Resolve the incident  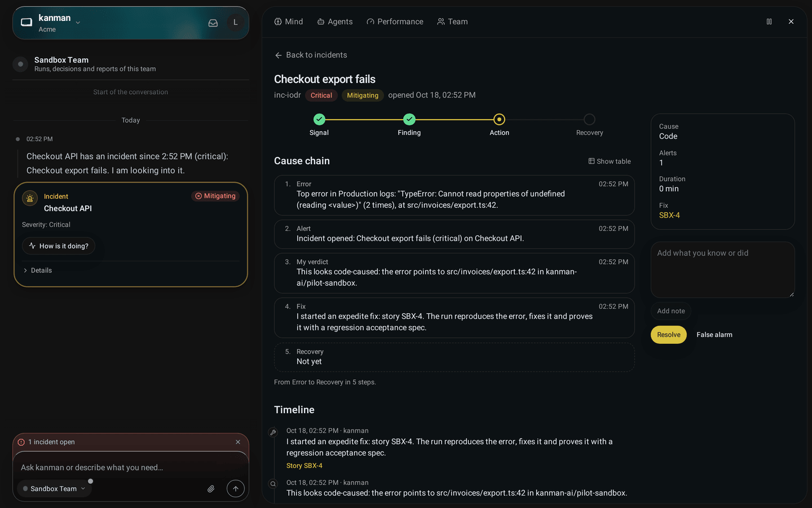click(669, 335)
